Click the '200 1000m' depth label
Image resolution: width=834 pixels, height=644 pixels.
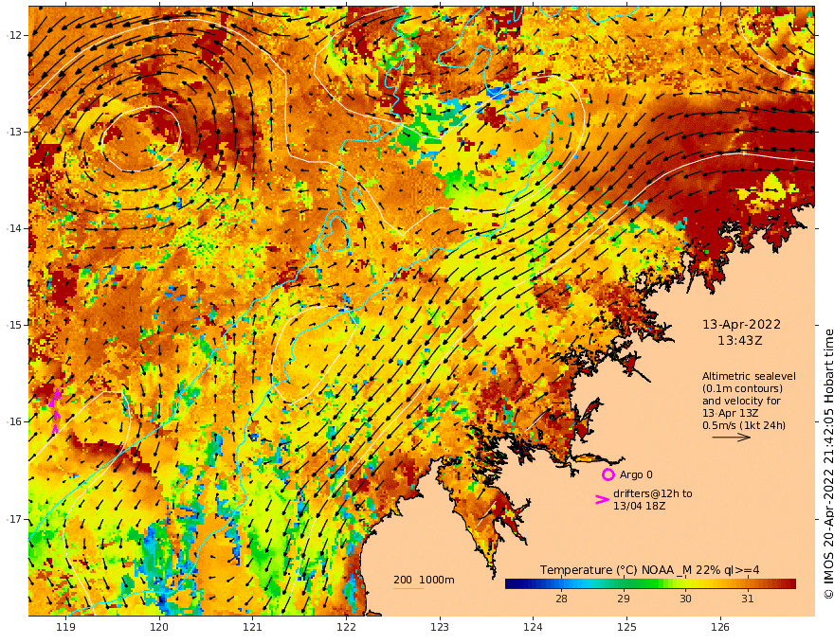point(424,580)
